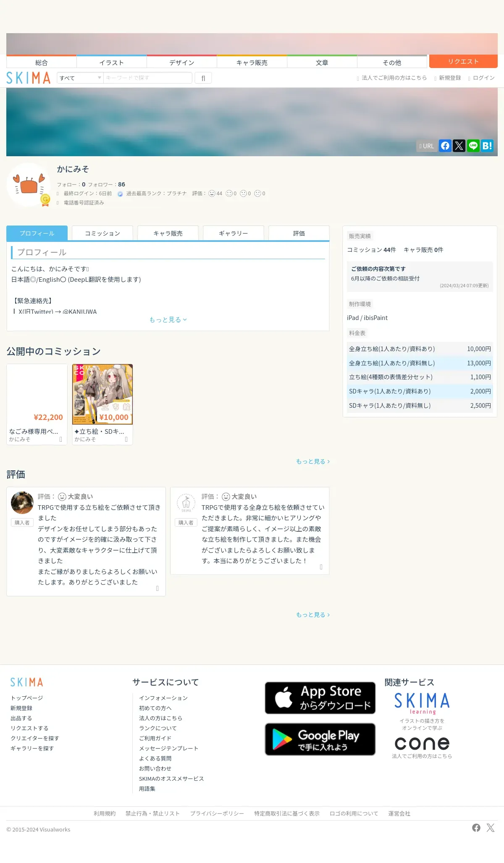Select the プロフィール tab

[x=37, y=233]
